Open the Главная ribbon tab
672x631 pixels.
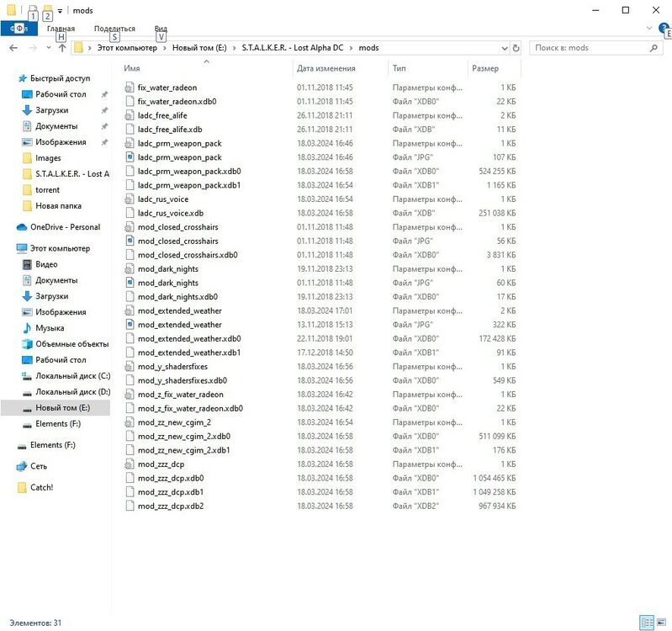coord(61,29)
